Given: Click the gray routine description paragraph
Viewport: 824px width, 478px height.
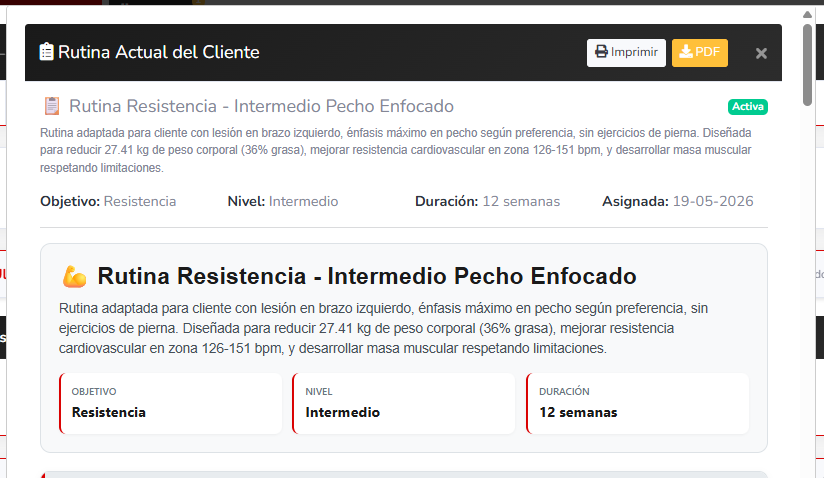Looking at the screenshot, I should pos(396,150).
